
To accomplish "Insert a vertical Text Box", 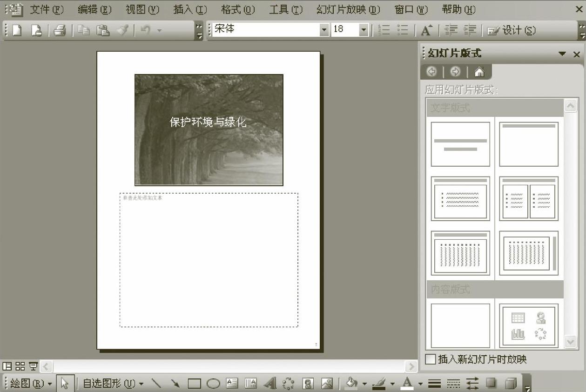I will tap(251, 384).
